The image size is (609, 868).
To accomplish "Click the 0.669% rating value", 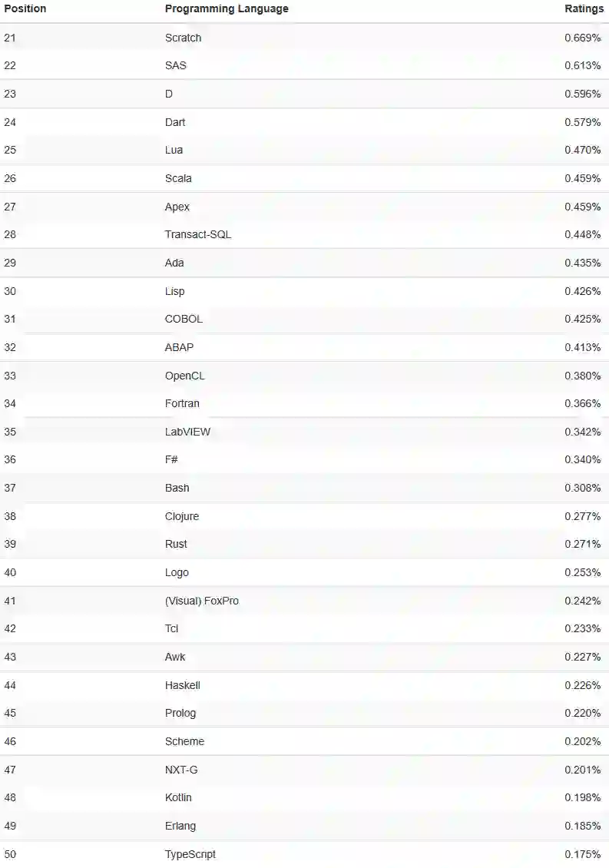I will coord(582,38).
